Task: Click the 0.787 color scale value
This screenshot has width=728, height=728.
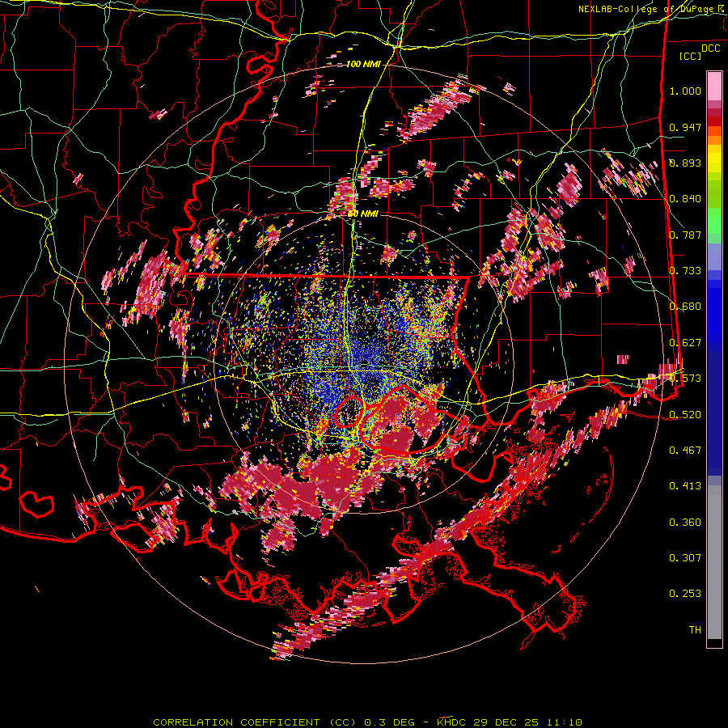Action: point(685,235)
